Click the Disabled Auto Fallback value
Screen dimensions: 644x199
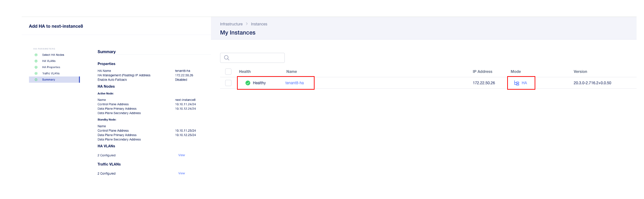(181, 80)
